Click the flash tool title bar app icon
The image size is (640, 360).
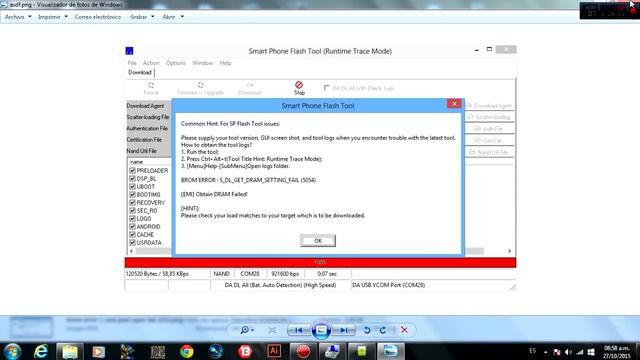129,51
